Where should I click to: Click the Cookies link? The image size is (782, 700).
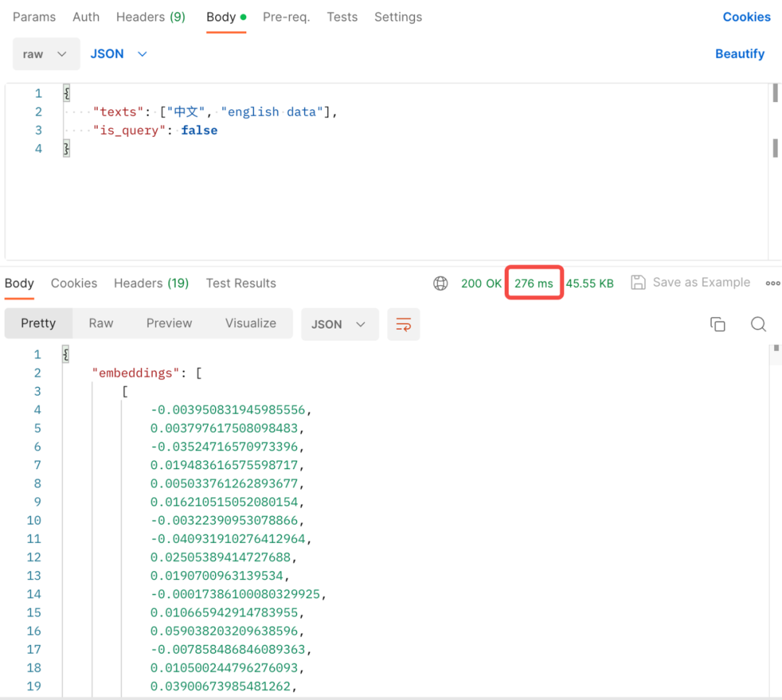(x=747, y=17)
